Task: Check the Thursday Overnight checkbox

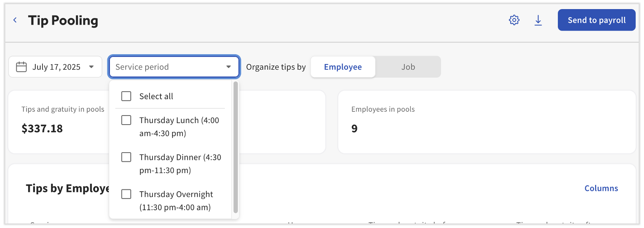Action: point(126,194)
